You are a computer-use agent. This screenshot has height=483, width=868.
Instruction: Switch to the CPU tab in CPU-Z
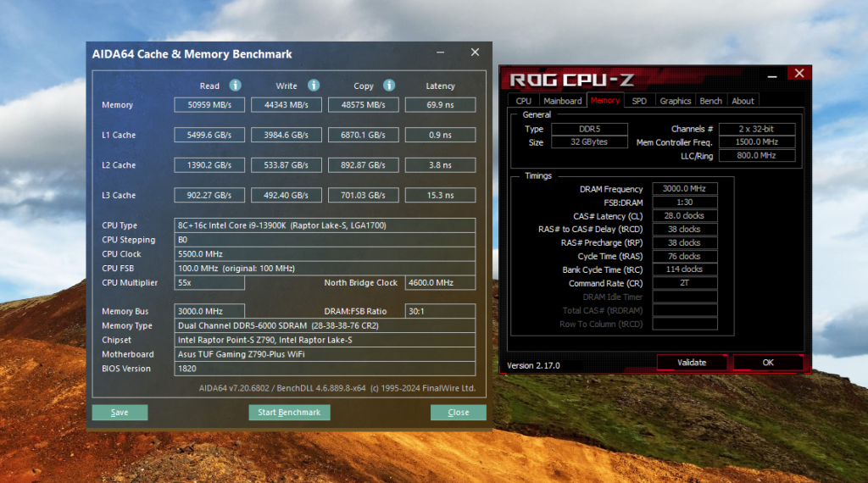[x=524, y=101]
